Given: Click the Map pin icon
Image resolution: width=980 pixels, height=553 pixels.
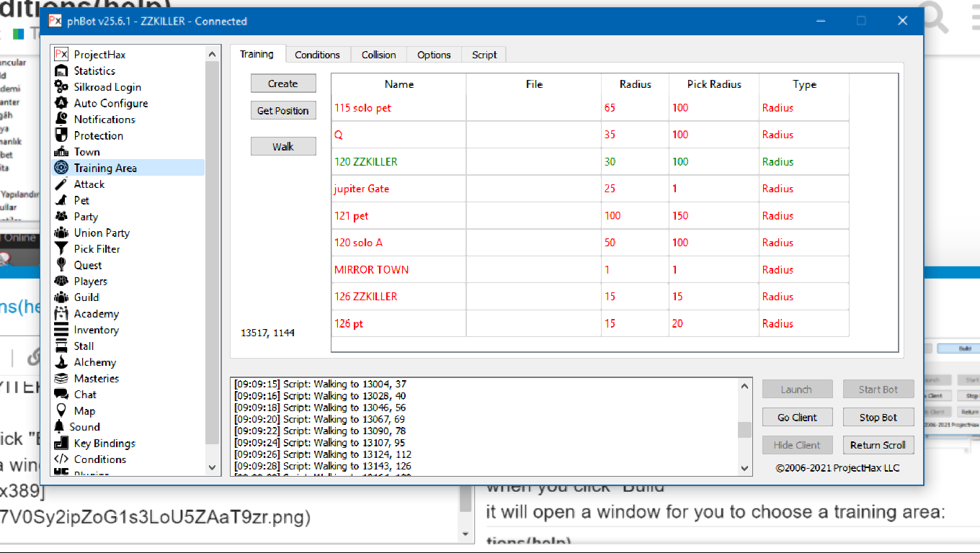Looking at the screenshot, I should pyautogui.click(x=61, y=411).
